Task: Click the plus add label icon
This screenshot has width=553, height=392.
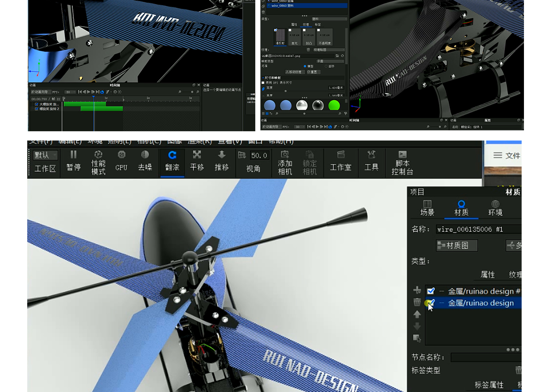Action: (x=417, y=290)
